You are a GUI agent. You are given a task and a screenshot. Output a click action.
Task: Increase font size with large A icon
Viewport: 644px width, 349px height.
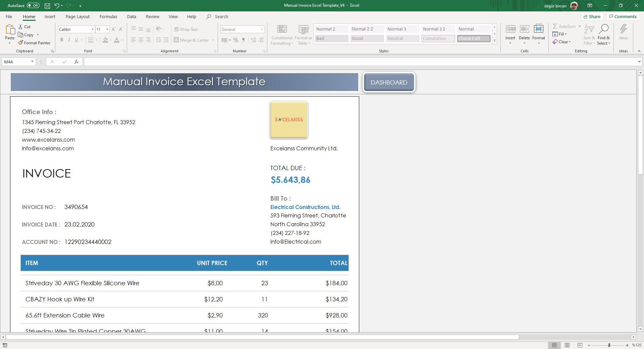[x=114, y=29]
